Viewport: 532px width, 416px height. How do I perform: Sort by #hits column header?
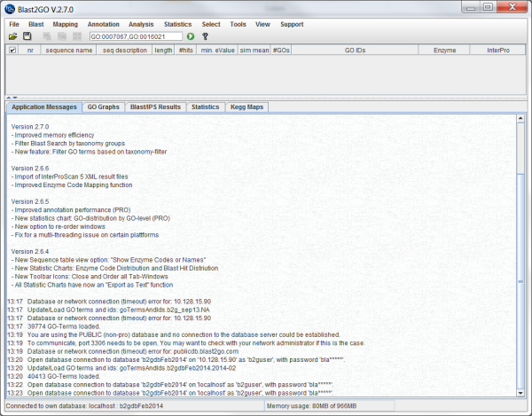point(185,51)
